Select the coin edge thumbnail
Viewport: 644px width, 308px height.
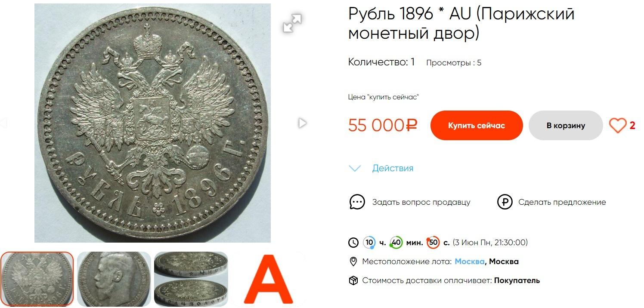point(191,279)
